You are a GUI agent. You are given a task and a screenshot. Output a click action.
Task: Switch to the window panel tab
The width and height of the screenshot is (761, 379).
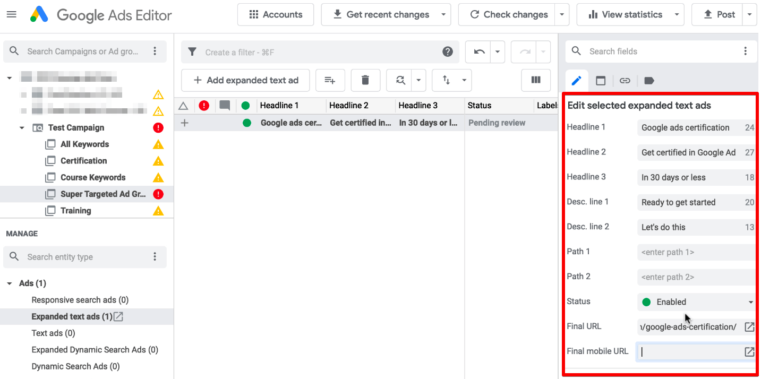pyautogui.click(x=600, y=81)
